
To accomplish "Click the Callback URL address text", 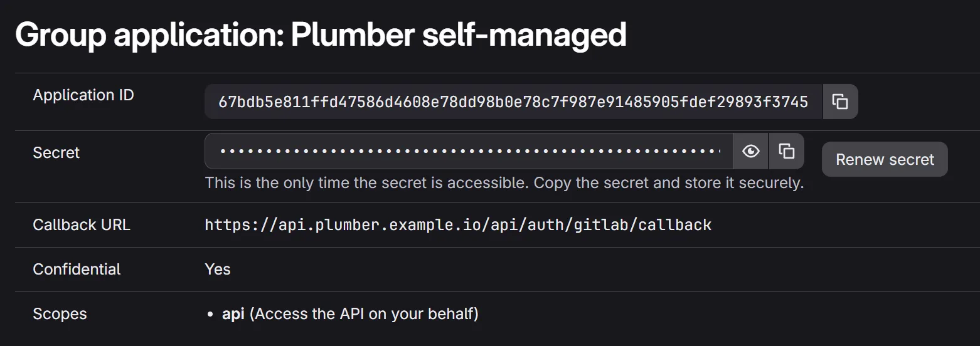I will (458, 225).
